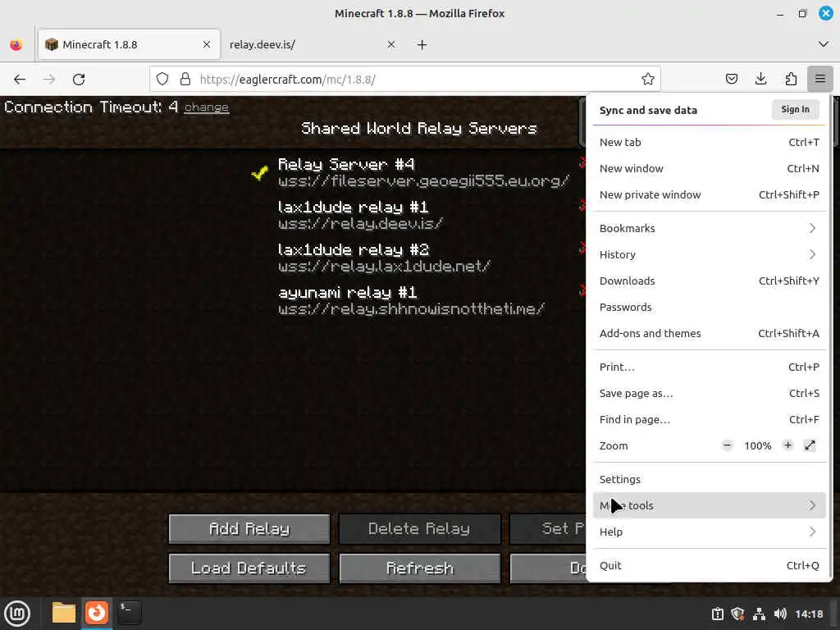Switch to the Minecraft 1.8.8 tab
840x630 pixels.
tap(129, 44)
